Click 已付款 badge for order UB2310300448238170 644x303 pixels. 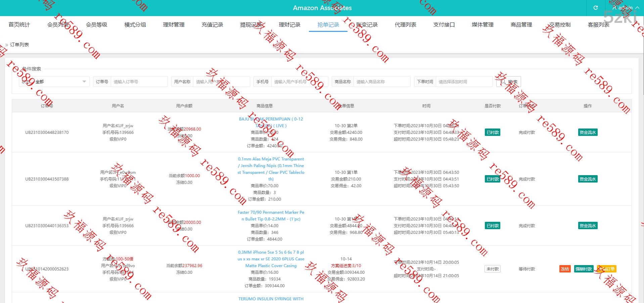coord(493,132)
